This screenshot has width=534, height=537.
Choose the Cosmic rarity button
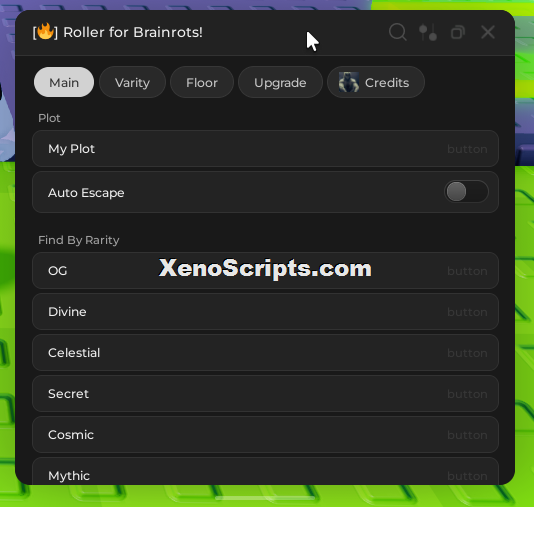click(265, 435)
